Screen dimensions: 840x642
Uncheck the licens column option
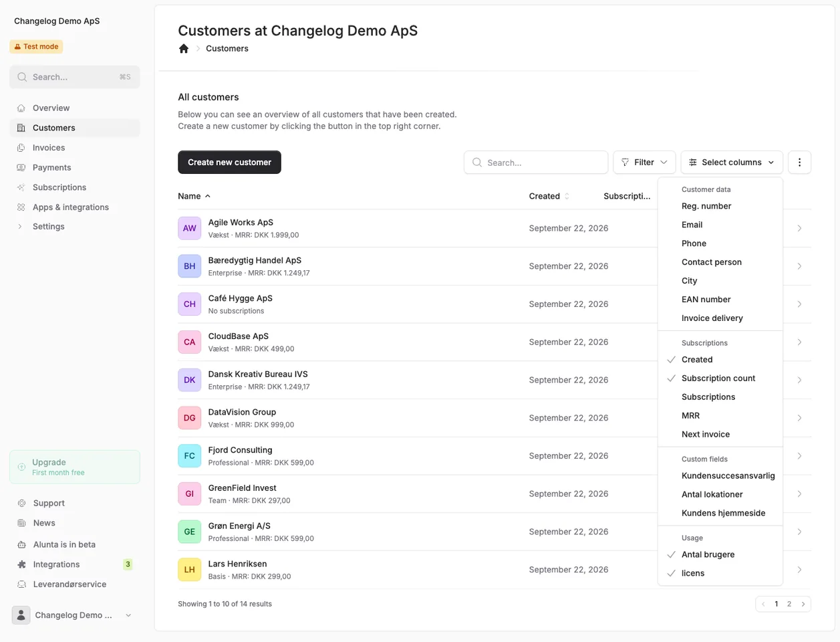pyautogui.click(x=720, y=573)
